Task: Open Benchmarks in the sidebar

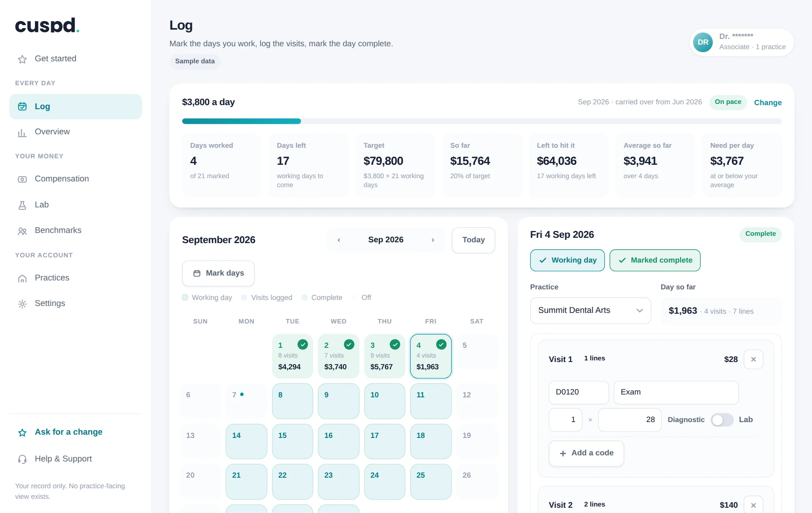Action: coord(76,231)
